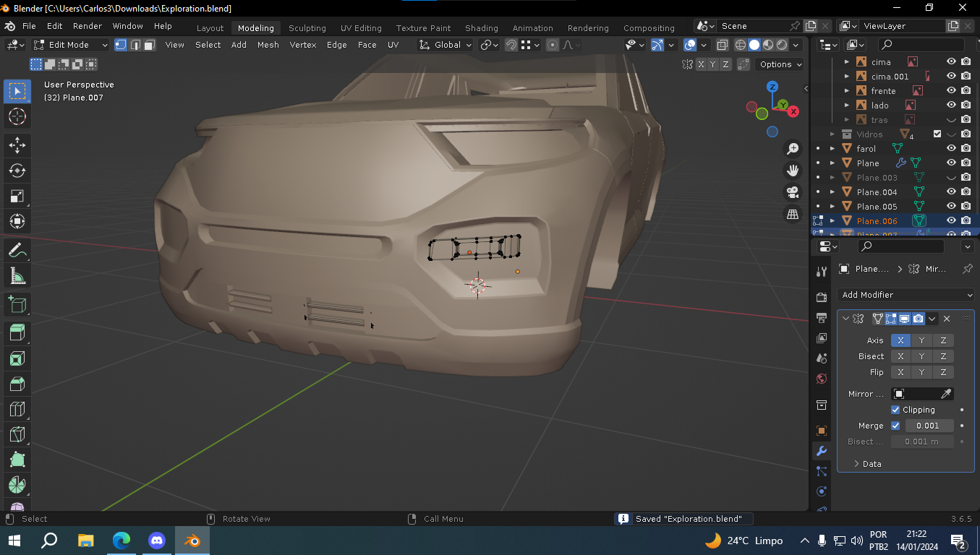Click the Merge distance value field
Screen dimensions: 980x555
tap(929, 426)
